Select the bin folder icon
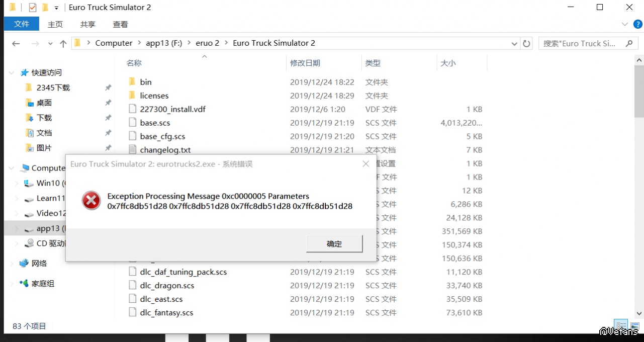This screenshot has width=644, height=342. point(132,81)
